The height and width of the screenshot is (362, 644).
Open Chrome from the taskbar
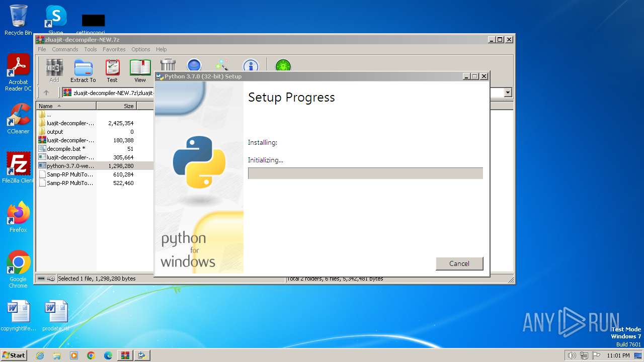coord(91,355)
